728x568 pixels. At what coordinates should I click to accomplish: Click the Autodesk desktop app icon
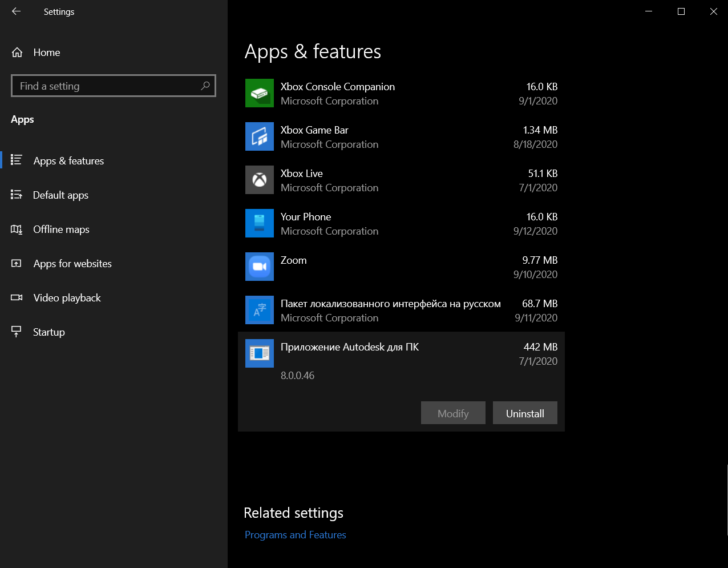pos(260,353)
